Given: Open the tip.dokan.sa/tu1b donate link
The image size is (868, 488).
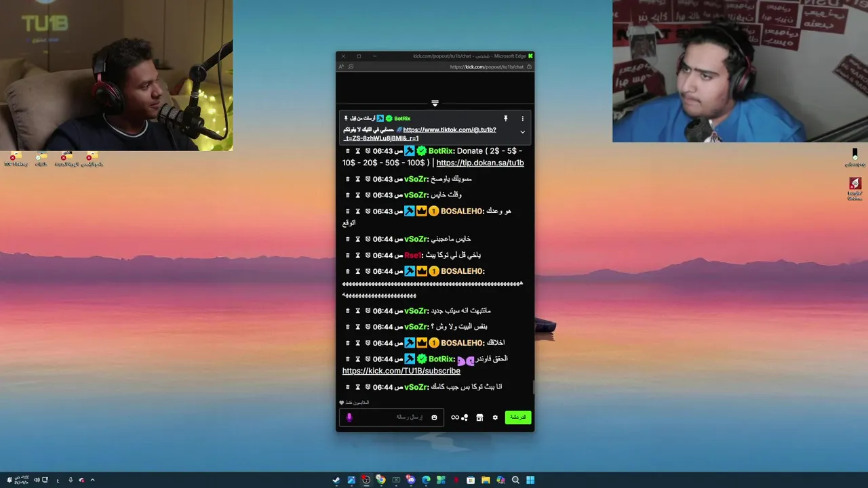Looking at the screenshot, I should pyautogui.click(x=480, y=163).
